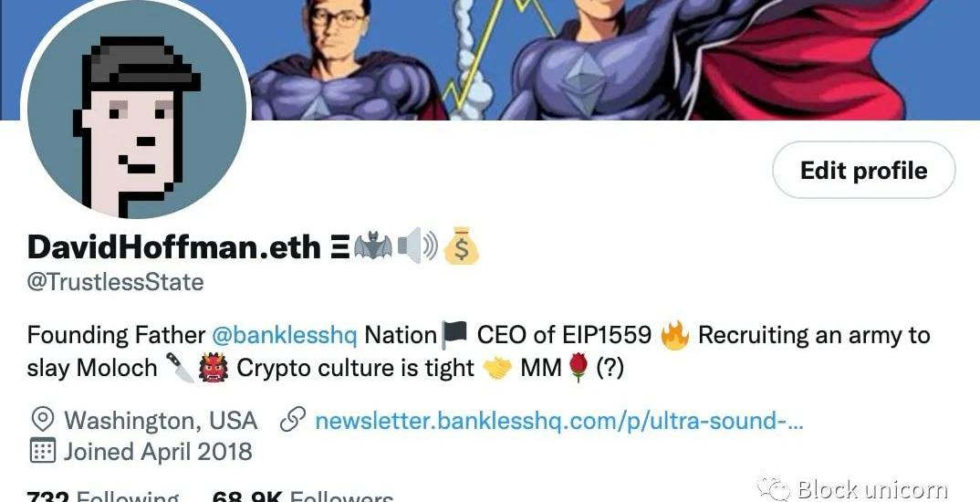Click the bat emoji in display name
This screenshot has height=502, width=980.
coord(373,247)
